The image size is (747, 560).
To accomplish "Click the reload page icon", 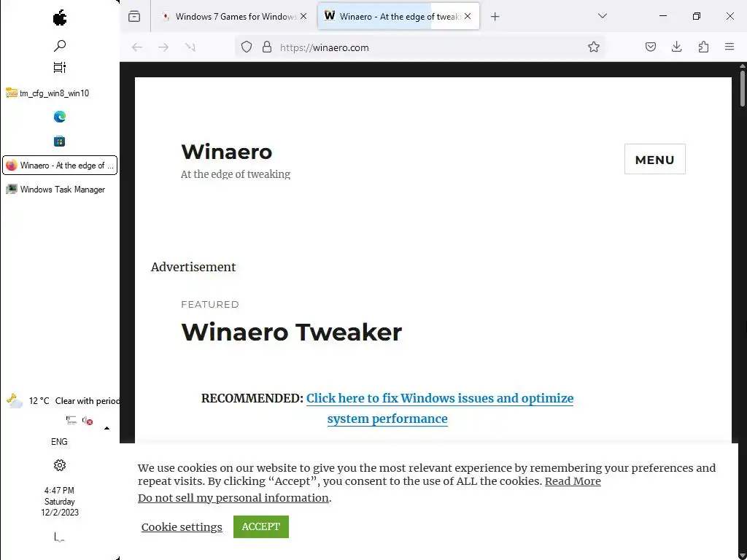I will pos(190,47).
